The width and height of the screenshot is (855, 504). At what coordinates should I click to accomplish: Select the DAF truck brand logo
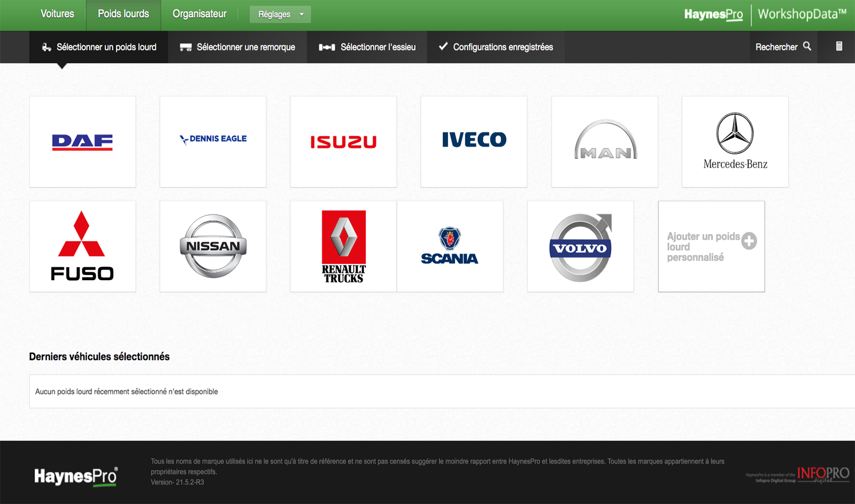click(x=82, y=141)
